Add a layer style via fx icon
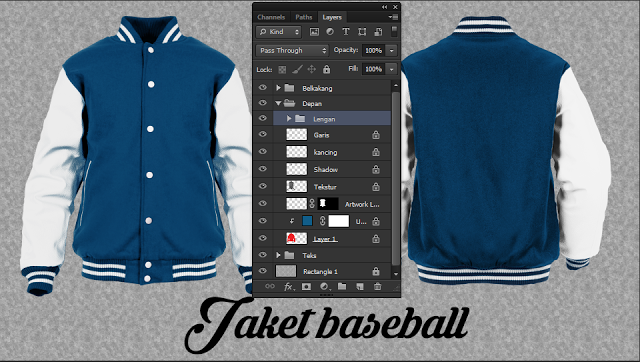Image resolution: width=640 pixels, height=362 pixels. (289, 287)
